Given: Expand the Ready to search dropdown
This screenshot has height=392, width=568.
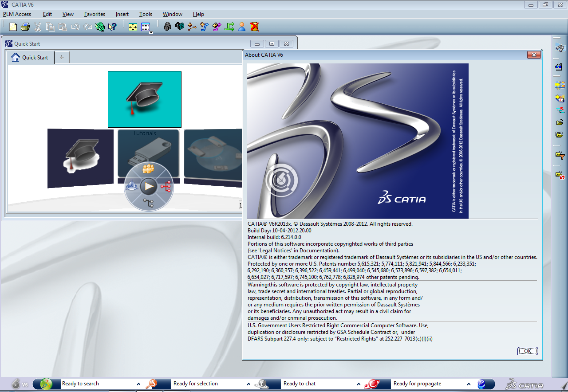Looking at the screenshot, I should coord(138,384).
